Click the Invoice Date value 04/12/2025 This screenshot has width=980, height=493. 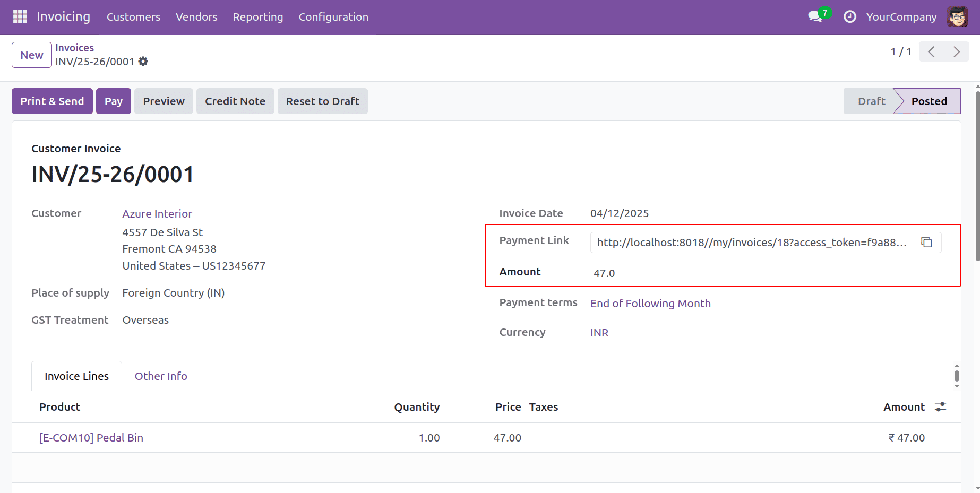pyautogui.click(x=620, y=213)
